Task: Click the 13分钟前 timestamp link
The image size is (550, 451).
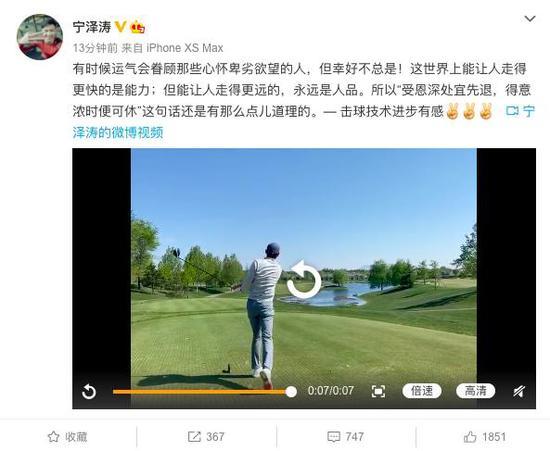Action: click(95, 48)
